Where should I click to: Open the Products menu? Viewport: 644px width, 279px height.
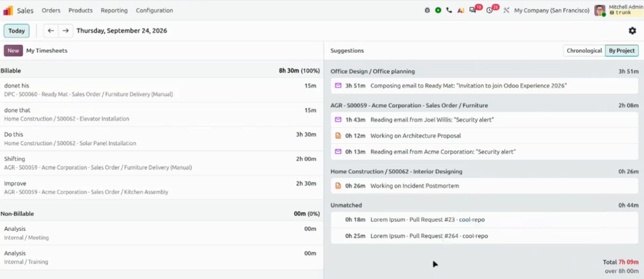(x=81, y=10)
